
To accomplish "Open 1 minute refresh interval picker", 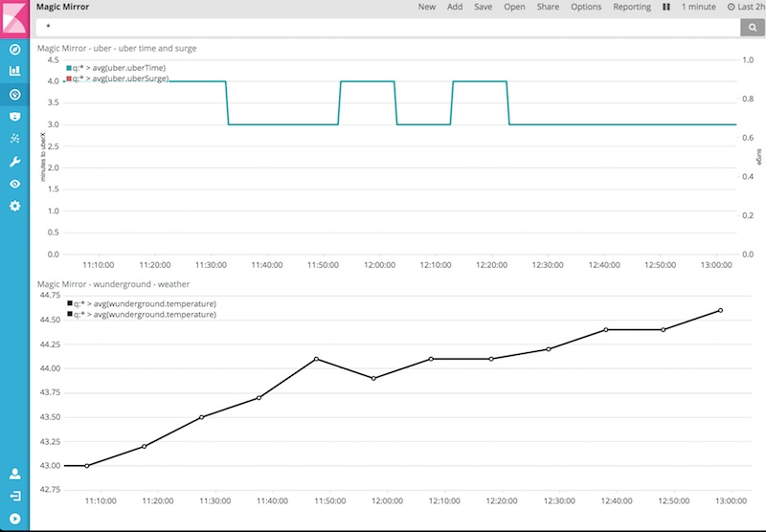I will pos(699,7).
